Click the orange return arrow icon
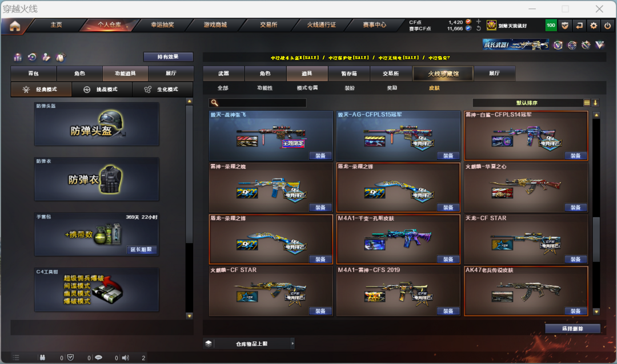The height and width of the screenshot is (364, 617). coord(579,26)
